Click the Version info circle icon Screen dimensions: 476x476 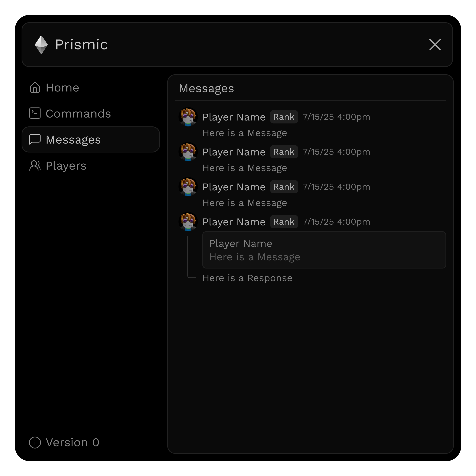(35, 443)
